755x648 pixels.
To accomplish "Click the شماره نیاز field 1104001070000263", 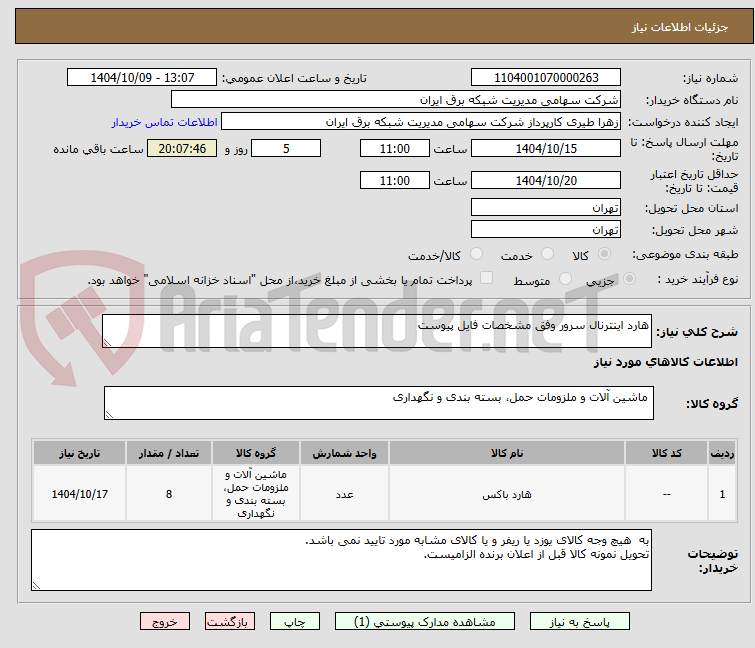I will tap(546, 78).
